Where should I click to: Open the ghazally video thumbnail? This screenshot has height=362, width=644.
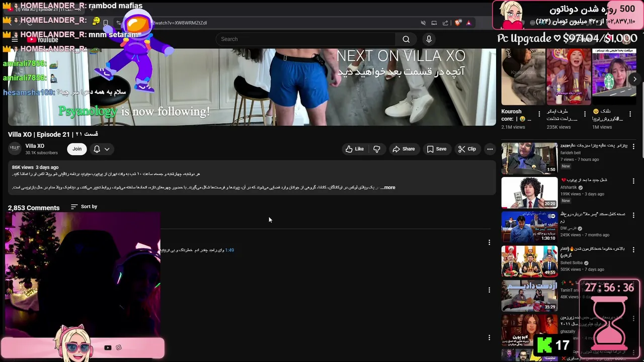pos(529,329)
